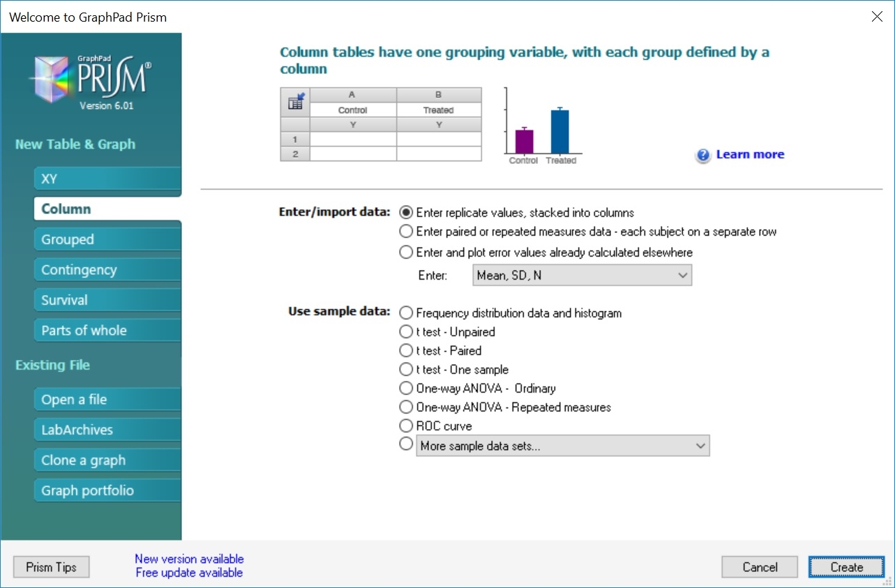
Task: Click "Clone a graph" under Existing File
Action: tap(107, 460)
